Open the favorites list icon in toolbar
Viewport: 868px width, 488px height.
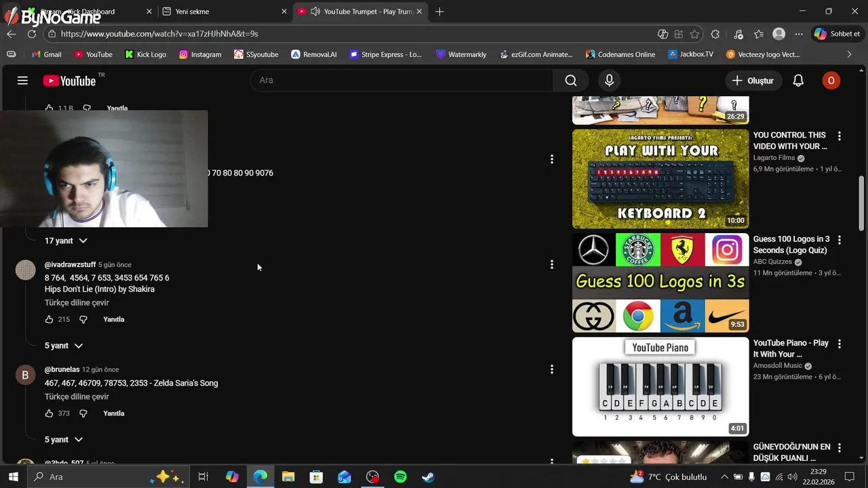coord(758,34)
